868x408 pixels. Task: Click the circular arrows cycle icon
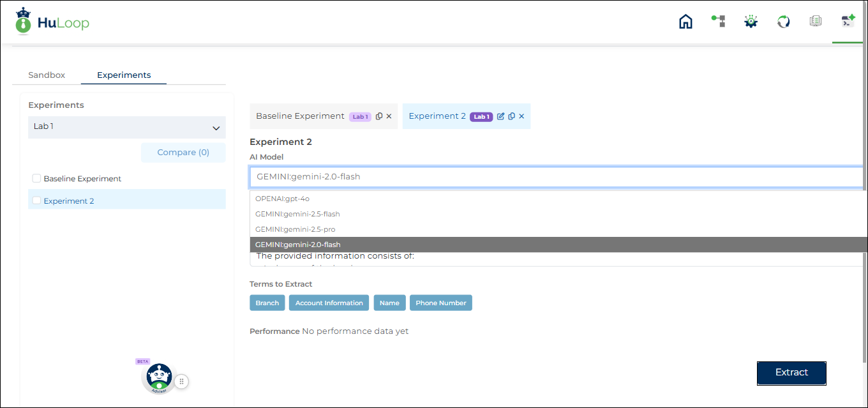[x=783, y=22]
